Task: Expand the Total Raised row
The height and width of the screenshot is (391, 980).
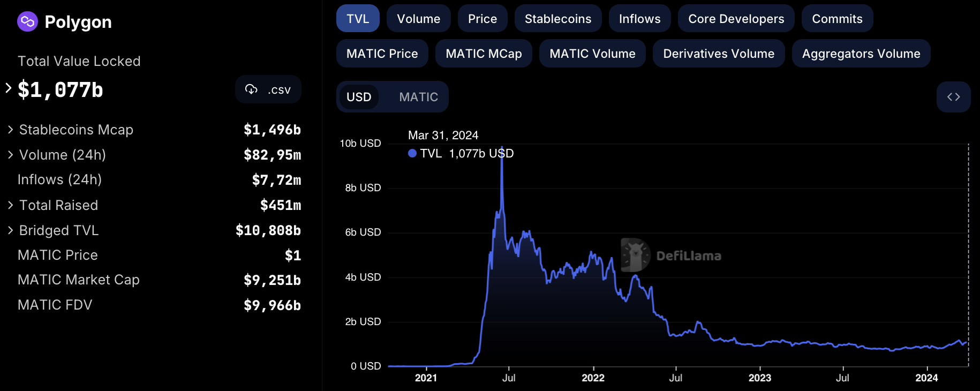Action: tap(10, 205)
